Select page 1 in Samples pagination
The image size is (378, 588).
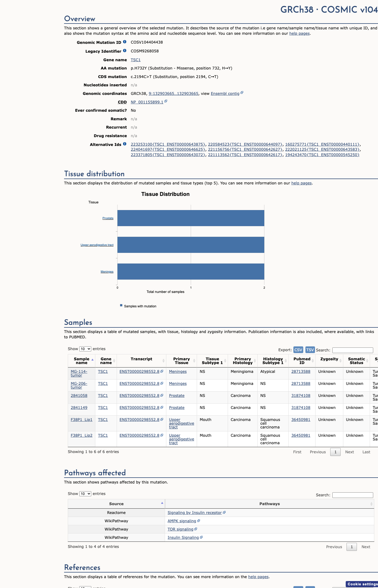point(335,452)
